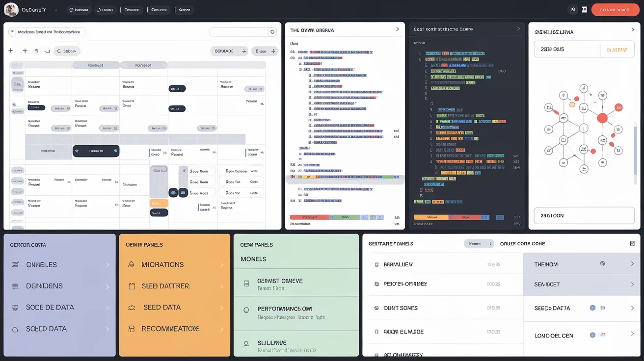The width and height of the screenshot is (644, 361).
Task: Select the Create tab in the top navigation
Action: (x=132, y=9)
